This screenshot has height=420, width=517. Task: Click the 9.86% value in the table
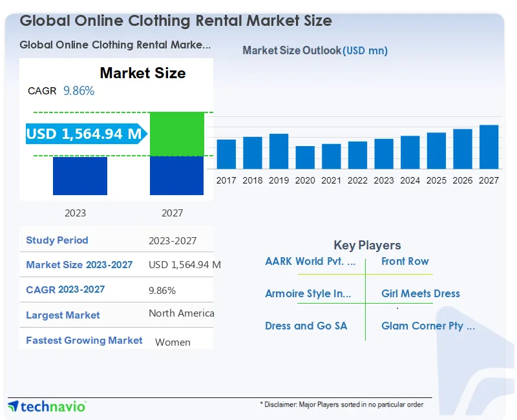162,290
